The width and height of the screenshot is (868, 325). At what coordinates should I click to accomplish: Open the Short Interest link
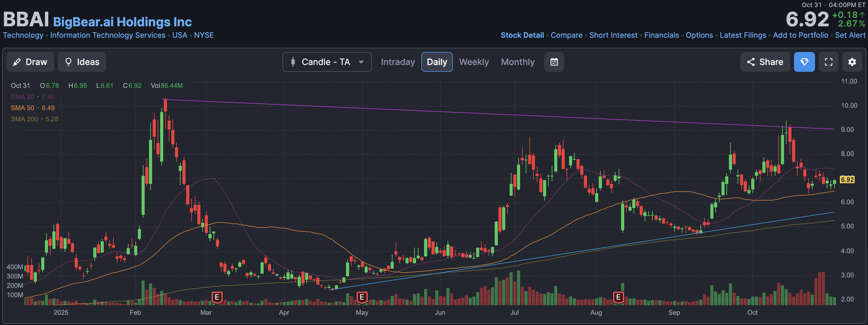613,35
